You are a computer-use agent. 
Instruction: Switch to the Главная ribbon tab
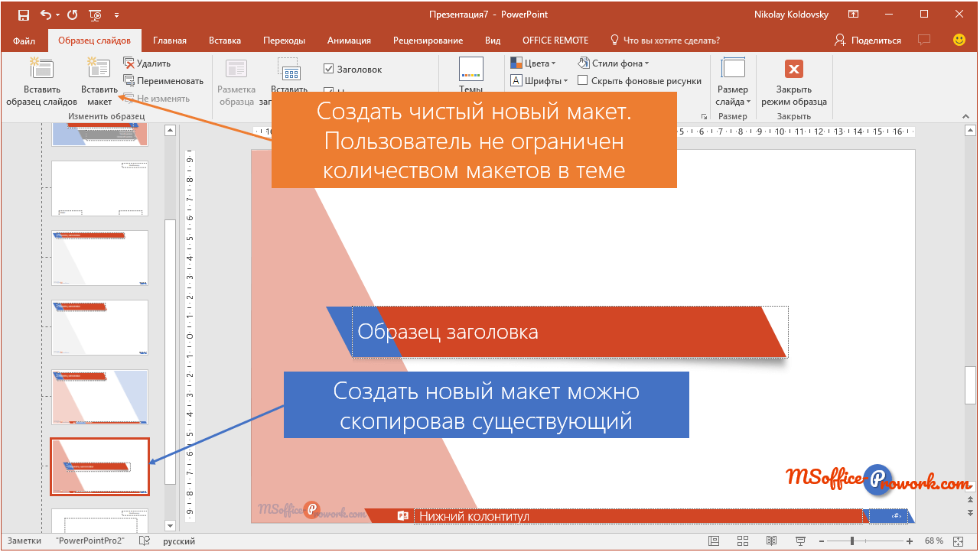click(169, 41)
